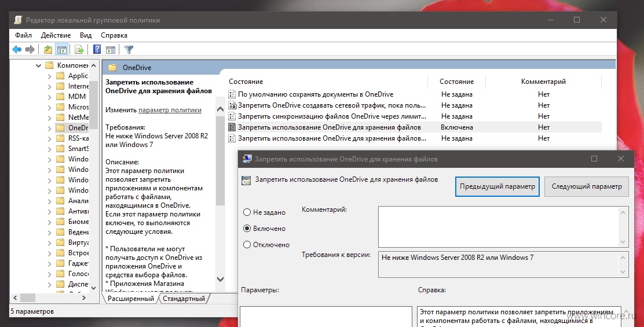Click the folder icon next to Гадже
This screenshot has height=327, width=644.
pyautogui.click(x=60, y=263)
